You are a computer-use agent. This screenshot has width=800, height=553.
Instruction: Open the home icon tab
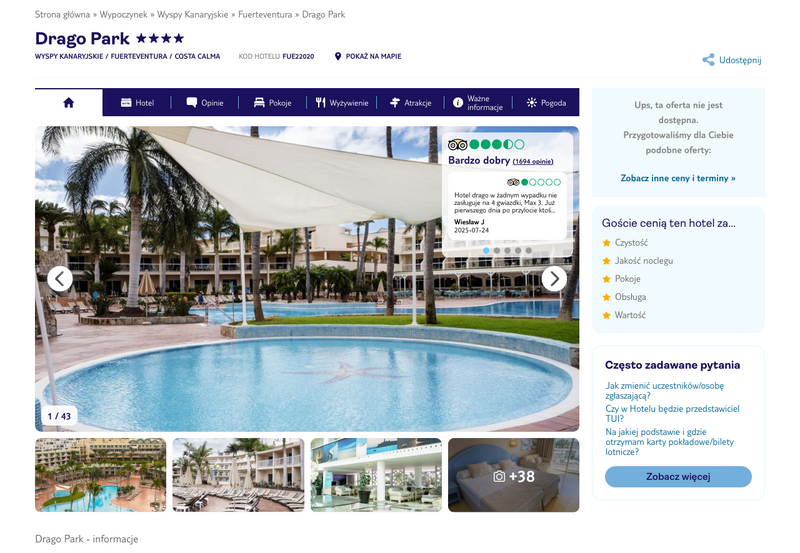coord(68,103)
